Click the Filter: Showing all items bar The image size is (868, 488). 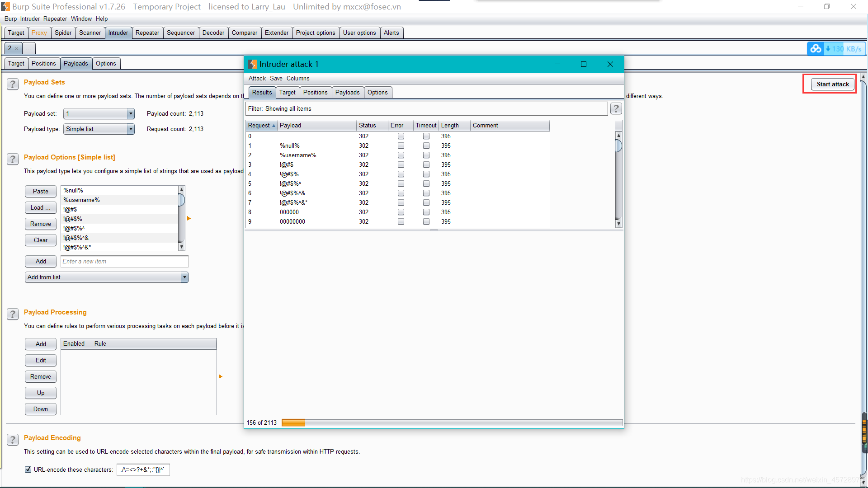tap(426, 108)
